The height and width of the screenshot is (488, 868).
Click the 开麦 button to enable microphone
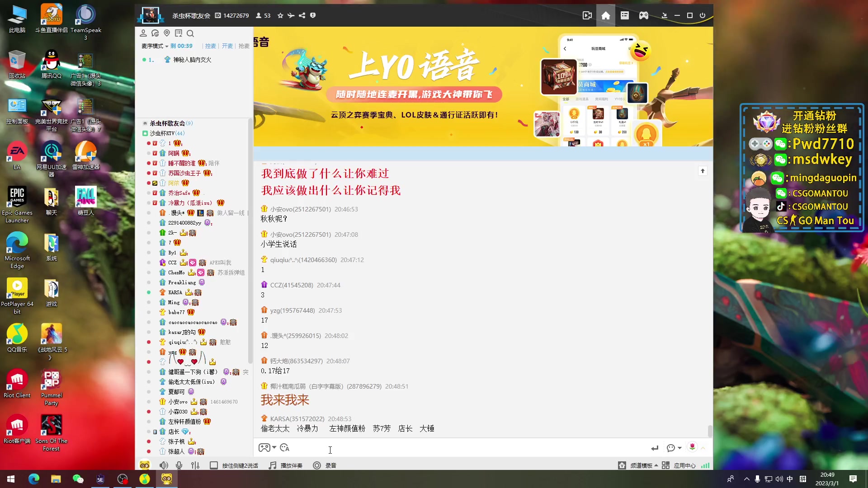coord(227,46)
